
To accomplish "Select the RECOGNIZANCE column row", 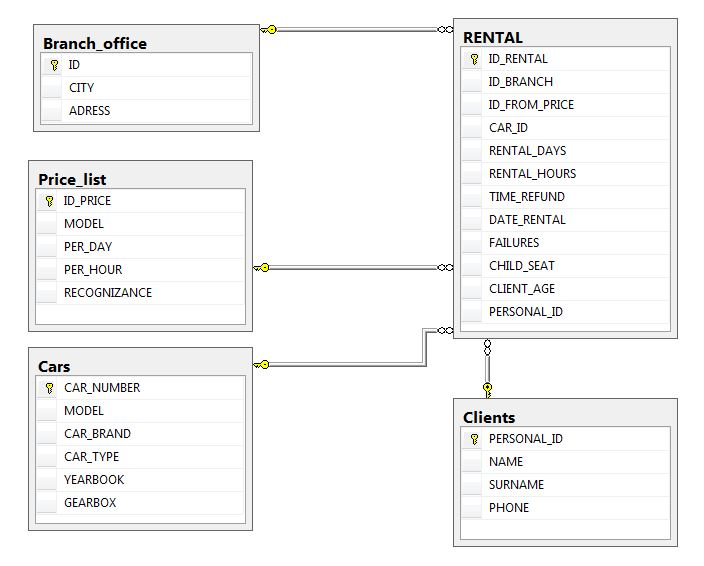I will (108, 293).
